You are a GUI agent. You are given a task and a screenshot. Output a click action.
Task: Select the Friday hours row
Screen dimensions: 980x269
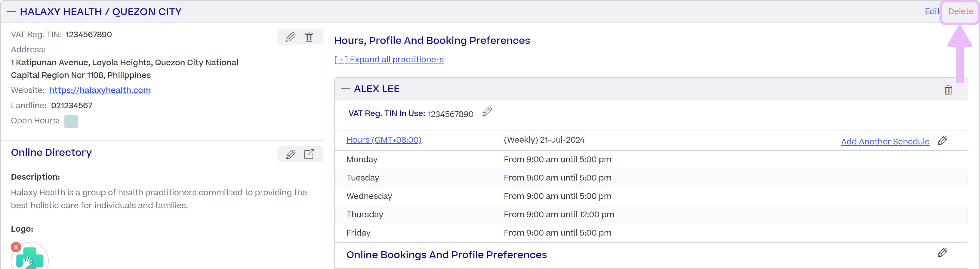tap(651, 233)
